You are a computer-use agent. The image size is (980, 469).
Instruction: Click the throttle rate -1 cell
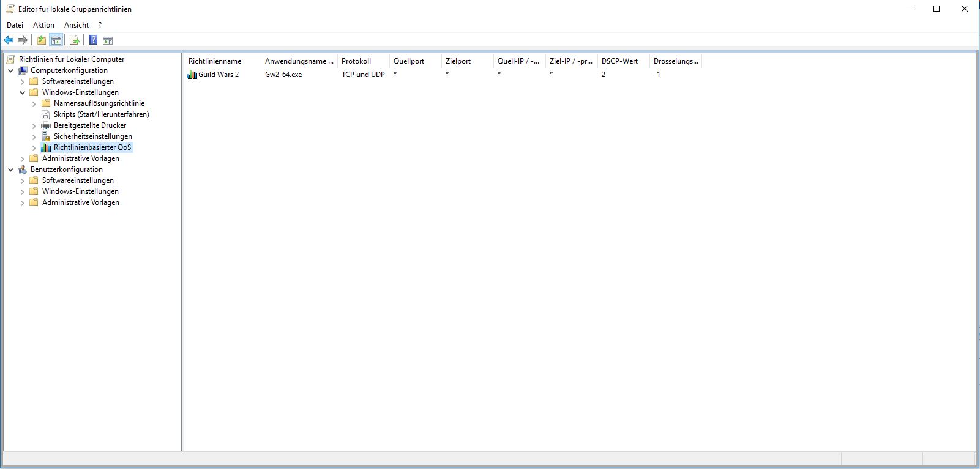point(657,75)
